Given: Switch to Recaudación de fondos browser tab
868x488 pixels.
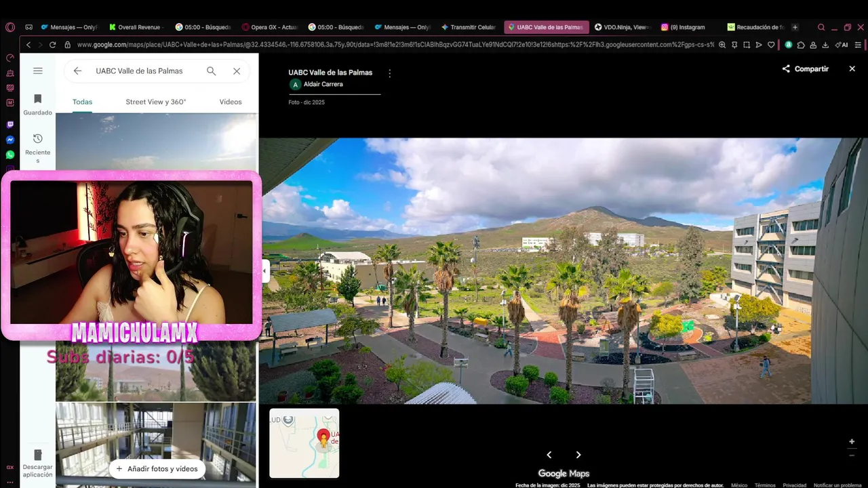Looking at the screenshot, I should (755, 27).
